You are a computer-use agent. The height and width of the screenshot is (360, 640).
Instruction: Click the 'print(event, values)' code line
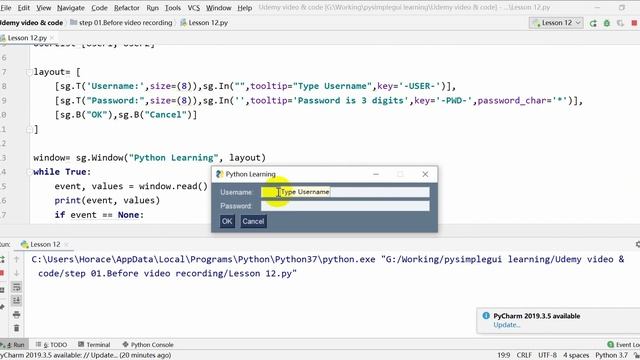coord(107,200)
